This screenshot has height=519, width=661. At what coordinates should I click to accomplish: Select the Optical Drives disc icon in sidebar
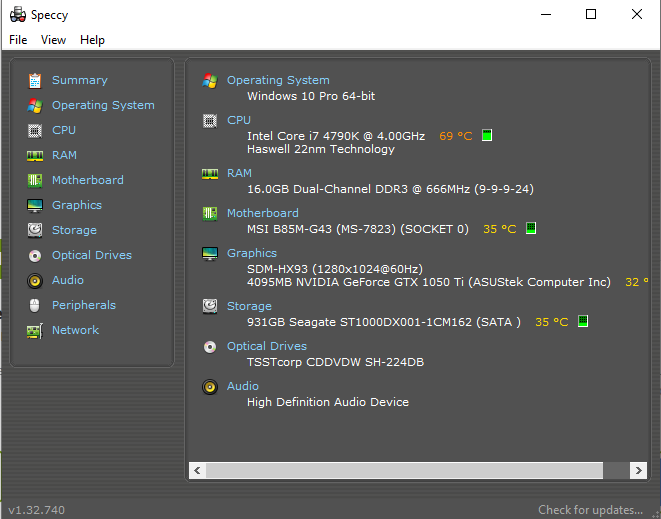[35, 255]
